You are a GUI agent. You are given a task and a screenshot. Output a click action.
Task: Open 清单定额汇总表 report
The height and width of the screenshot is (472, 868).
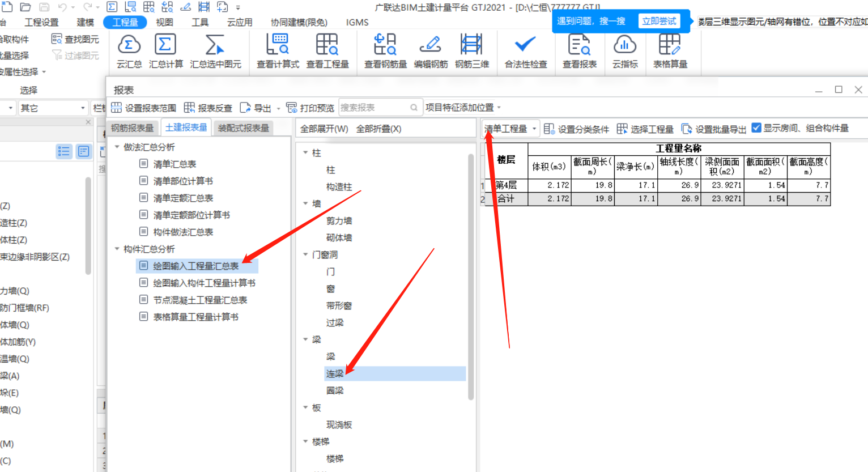pos(183,198)
